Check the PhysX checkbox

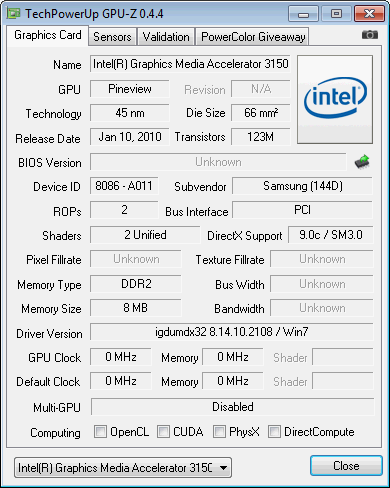tap(219, 431)
